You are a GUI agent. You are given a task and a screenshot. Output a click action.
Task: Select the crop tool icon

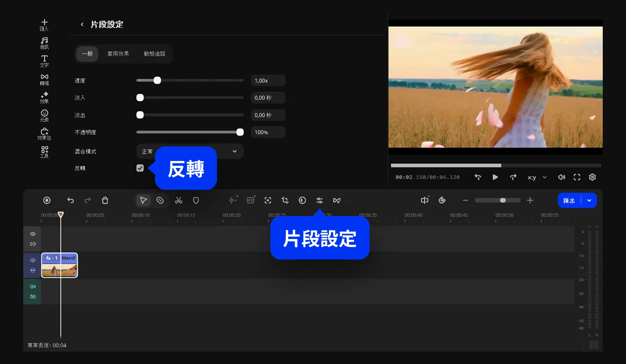(x=285, y=200)
